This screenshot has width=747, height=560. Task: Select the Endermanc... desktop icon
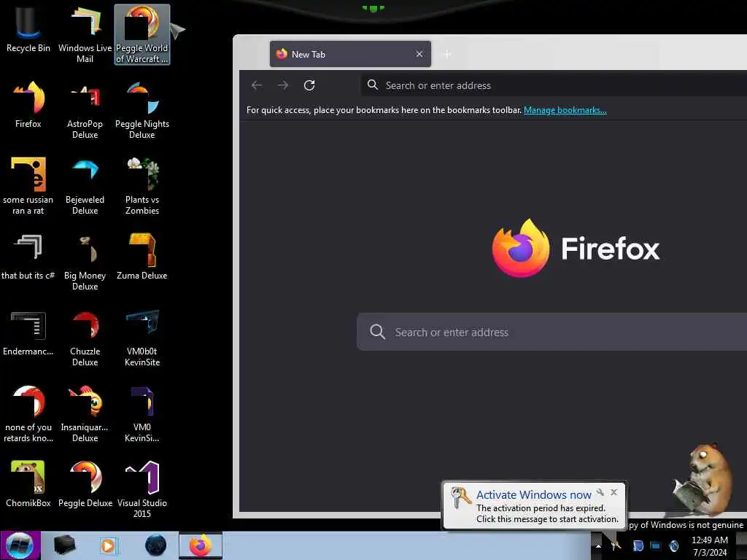click(x=28, y=332)
